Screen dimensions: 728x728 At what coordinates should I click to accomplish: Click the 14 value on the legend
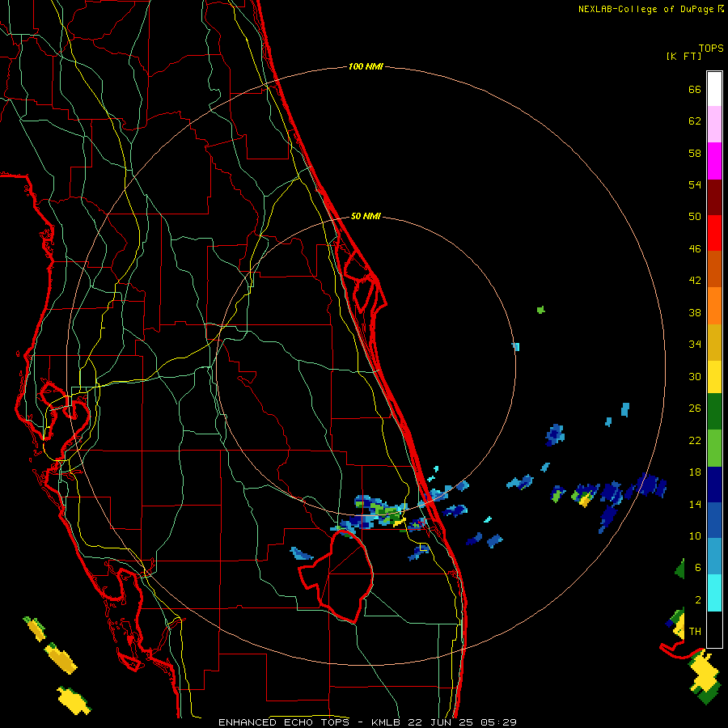pyautogui.click(x=695, y=504)
